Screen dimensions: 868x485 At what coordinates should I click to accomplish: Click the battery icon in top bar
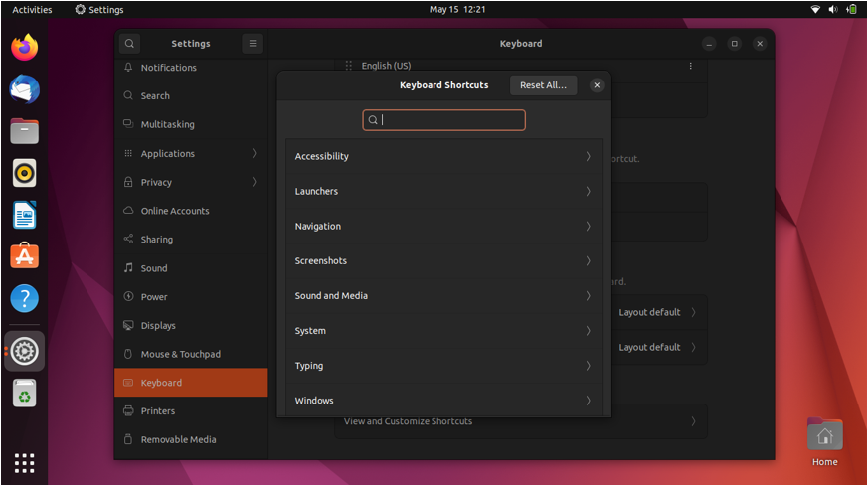pyautogui.click(x=851, y=9)
